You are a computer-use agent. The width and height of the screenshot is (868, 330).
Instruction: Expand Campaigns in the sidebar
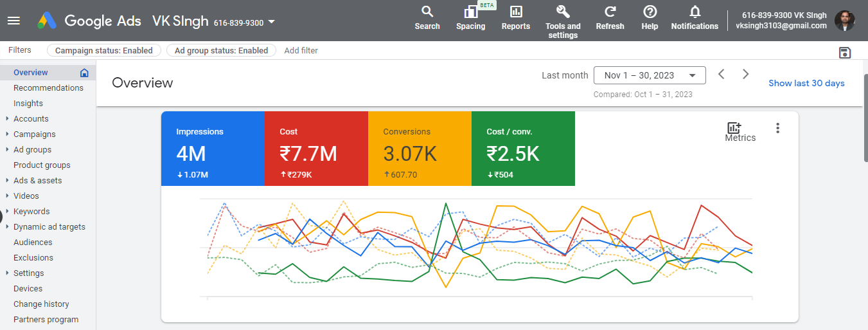point(34,134)
